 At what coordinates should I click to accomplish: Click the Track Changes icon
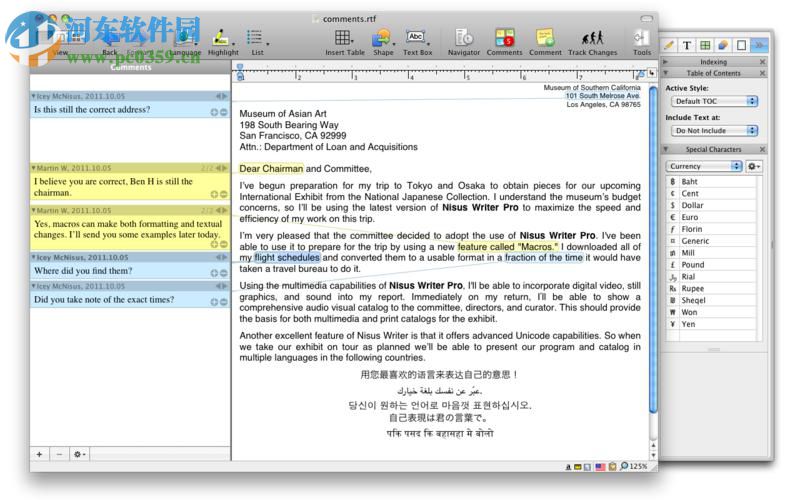coord(592,42)
